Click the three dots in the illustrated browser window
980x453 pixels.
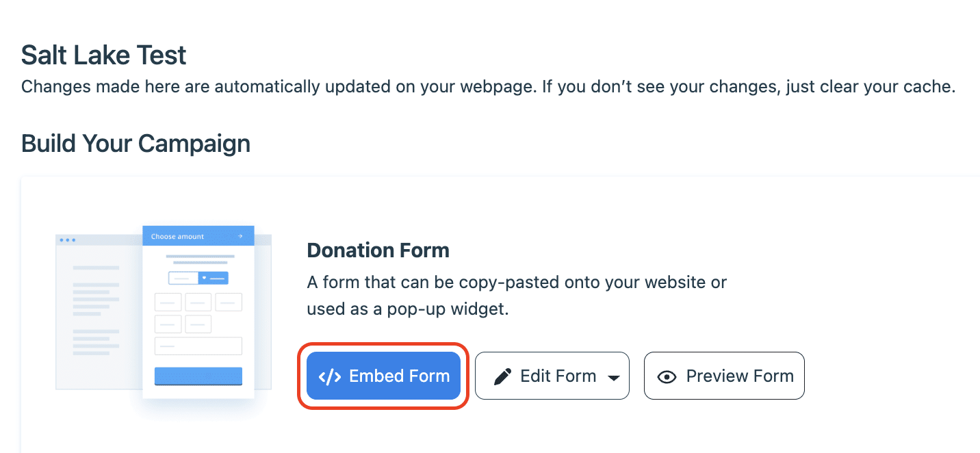point(68,240)
